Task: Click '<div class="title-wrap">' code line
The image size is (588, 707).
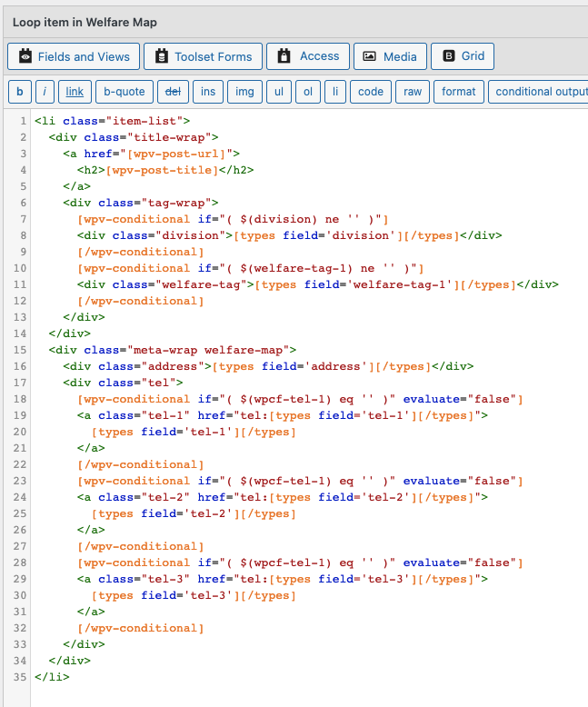Action: pyautogui.click(x=134, y=137)
